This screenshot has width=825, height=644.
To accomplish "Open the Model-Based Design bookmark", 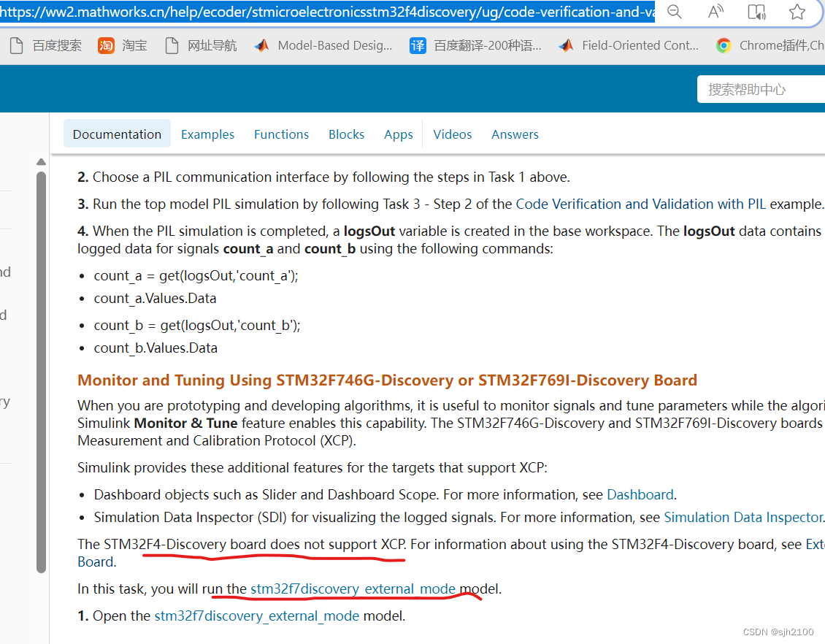I will 323,46.
